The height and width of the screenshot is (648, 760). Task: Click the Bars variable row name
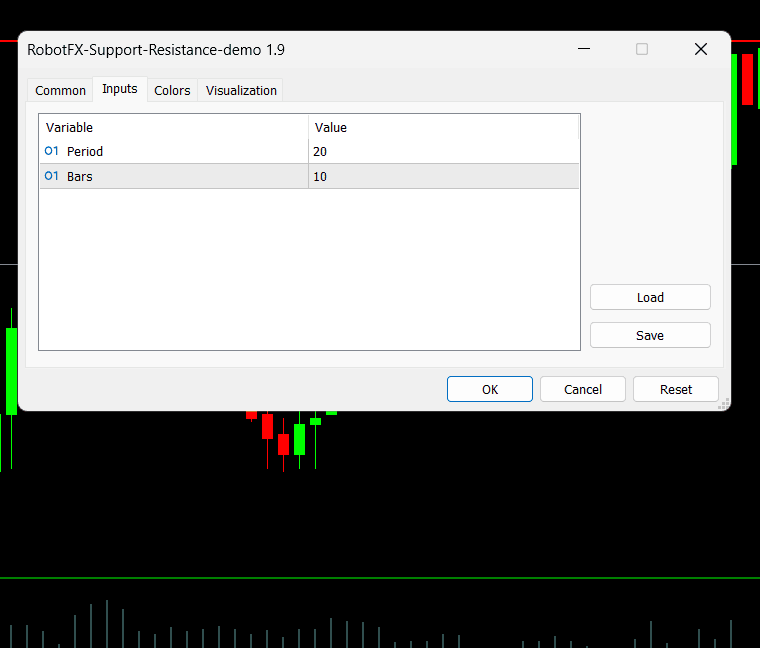[x=79, y=176]
